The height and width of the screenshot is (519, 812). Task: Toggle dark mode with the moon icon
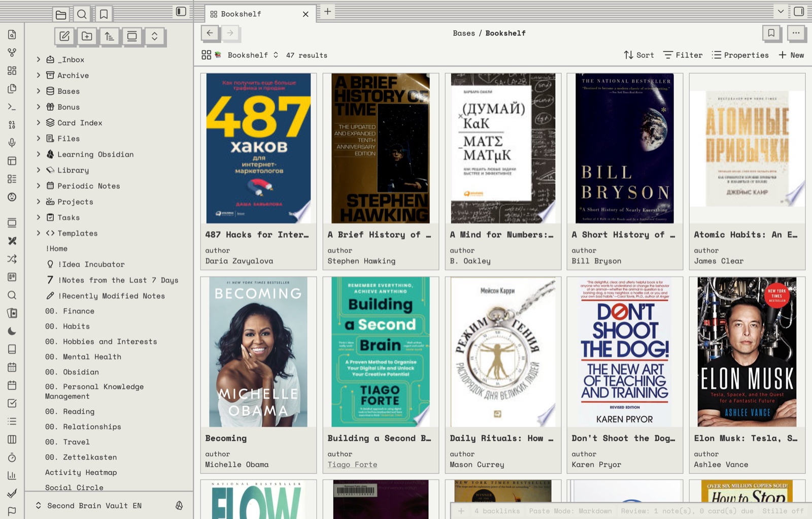click(x=12, y=331)
